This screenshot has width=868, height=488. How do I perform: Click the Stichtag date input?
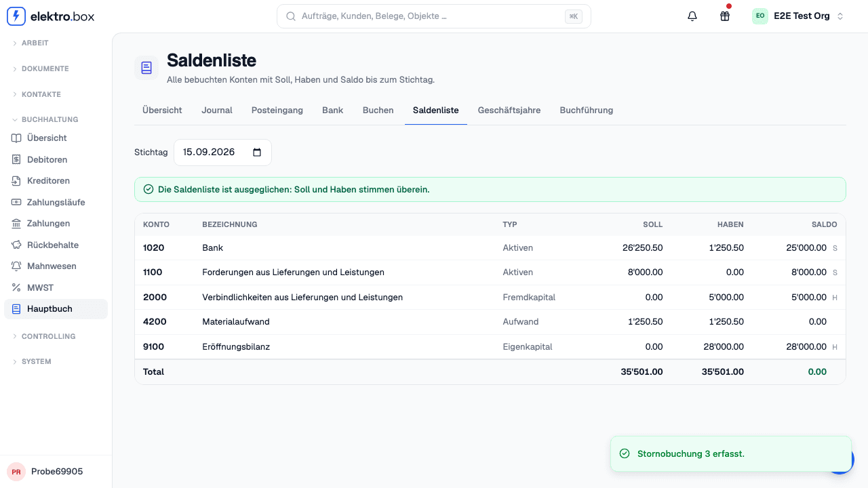222,152
